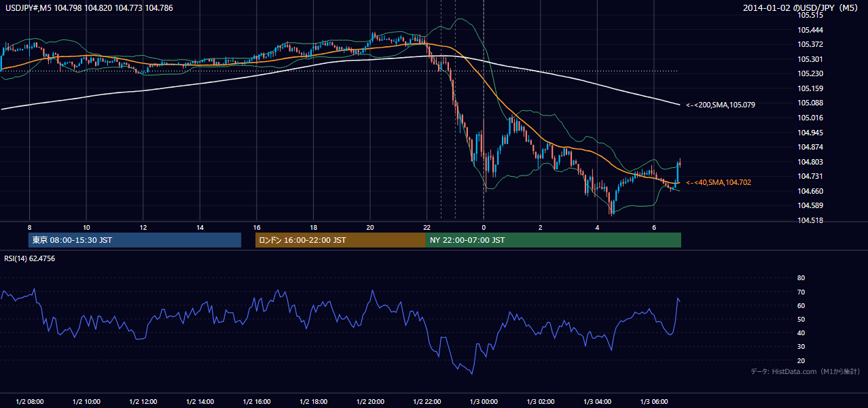Click the 1/2 20:00 time axis label

click(370, 402)
